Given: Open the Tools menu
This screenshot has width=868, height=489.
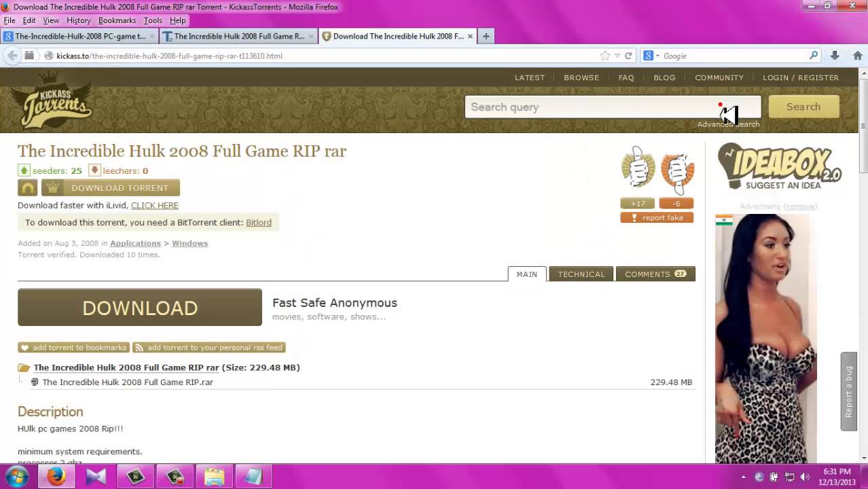Looking at the screenshot, I should pyautogui.click(x=153, y=20).
